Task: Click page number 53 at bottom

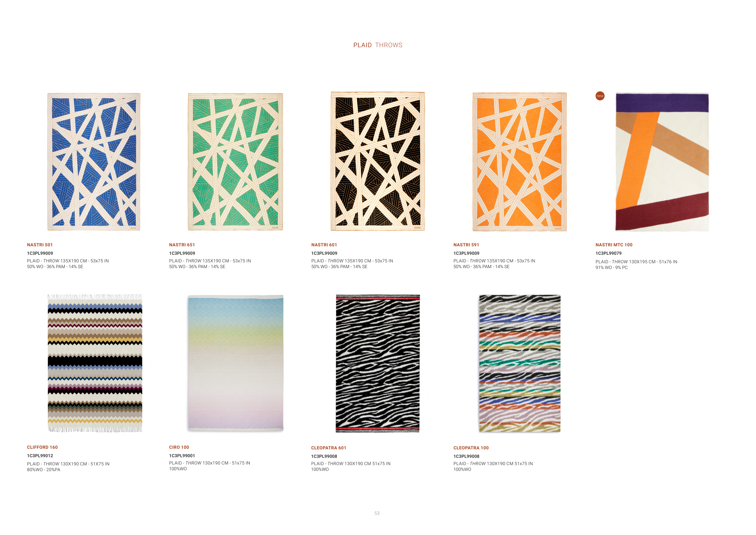Action: pos(377,513)
